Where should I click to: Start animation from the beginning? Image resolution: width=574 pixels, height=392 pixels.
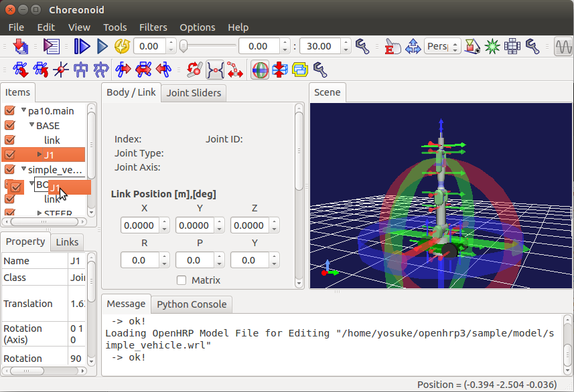coord(82,46)
